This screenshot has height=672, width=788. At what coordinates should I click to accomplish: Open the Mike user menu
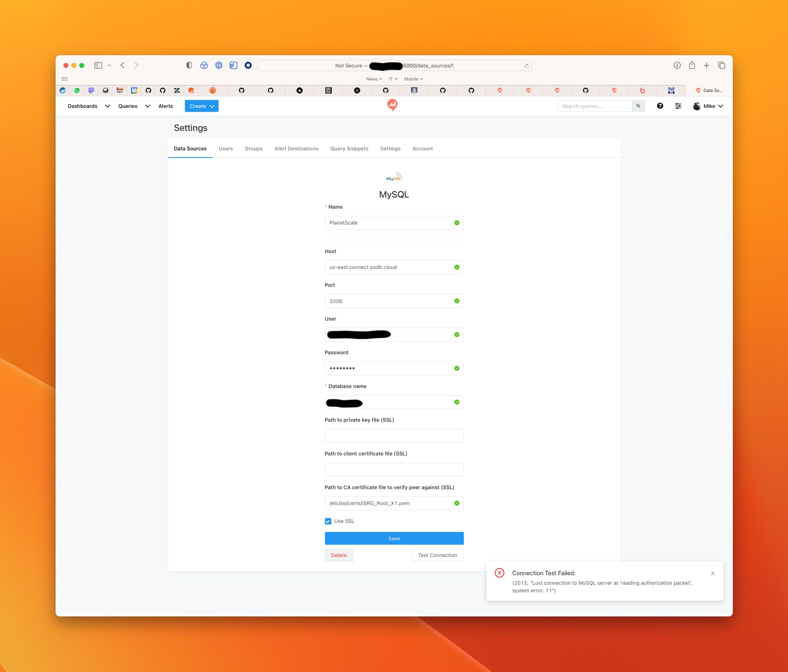[708, 106]
